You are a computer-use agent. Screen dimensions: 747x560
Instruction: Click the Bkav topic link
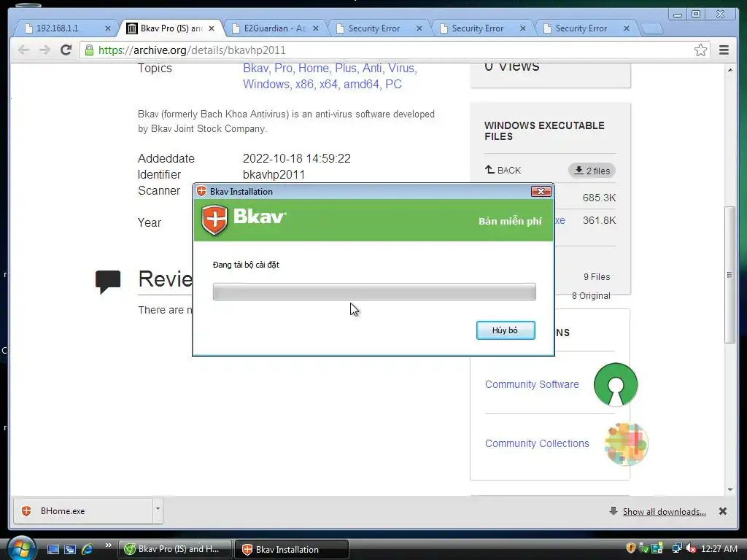257,68
